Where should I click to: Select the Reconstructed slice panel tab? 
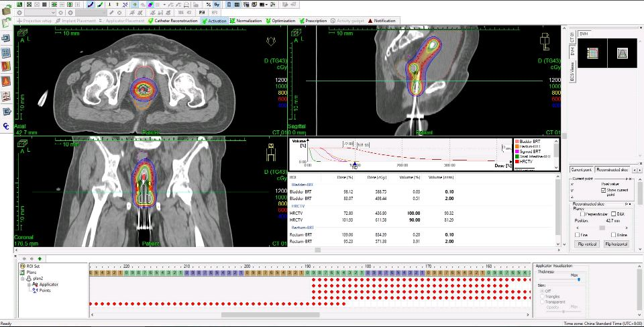tap(612, 170)
